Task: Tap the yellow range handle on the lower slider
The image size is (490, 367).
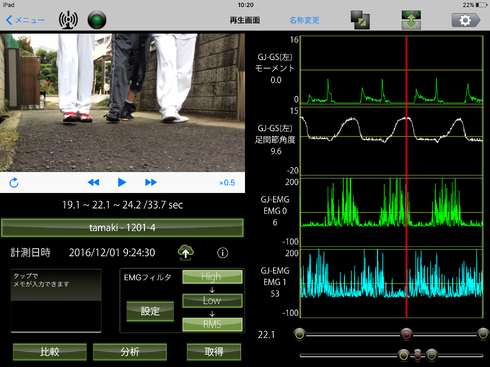Action: [403, 355]
